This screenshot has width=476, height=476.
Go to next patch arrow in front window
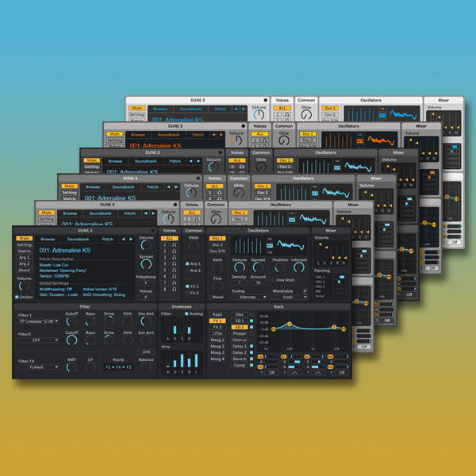tap(131, 240)
